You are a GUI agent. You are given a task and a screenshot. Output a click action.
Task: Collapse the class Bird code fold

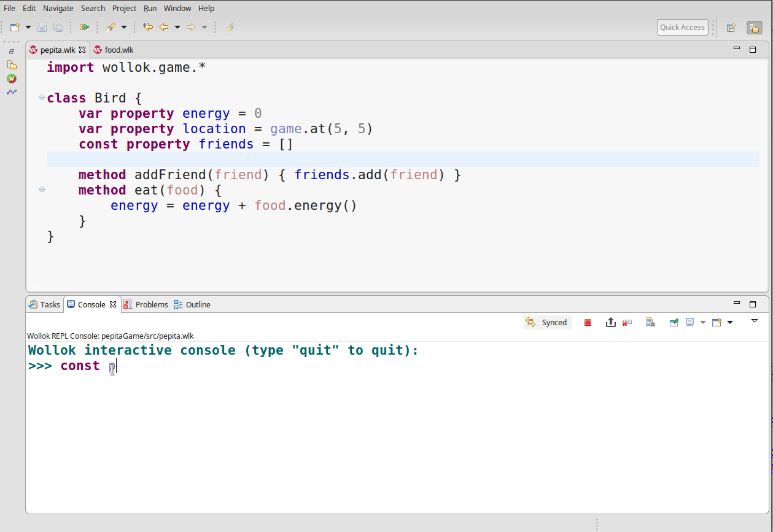(42, 98)
